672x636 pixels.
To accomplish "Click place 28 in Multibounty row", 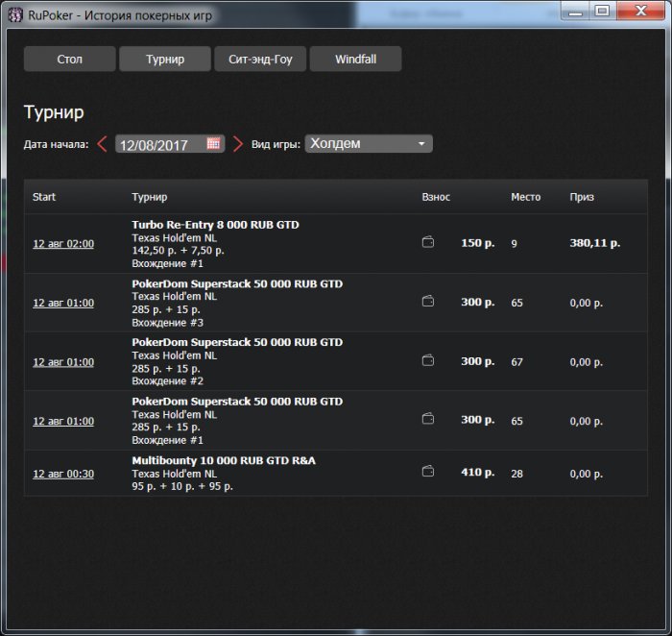I will [516, 474].
